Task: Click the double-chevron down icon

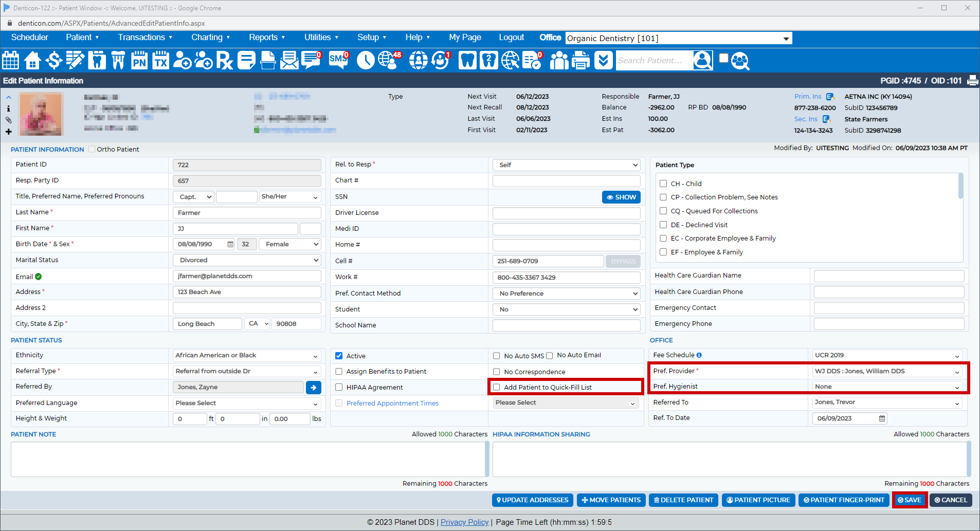Action: (604, 61)
